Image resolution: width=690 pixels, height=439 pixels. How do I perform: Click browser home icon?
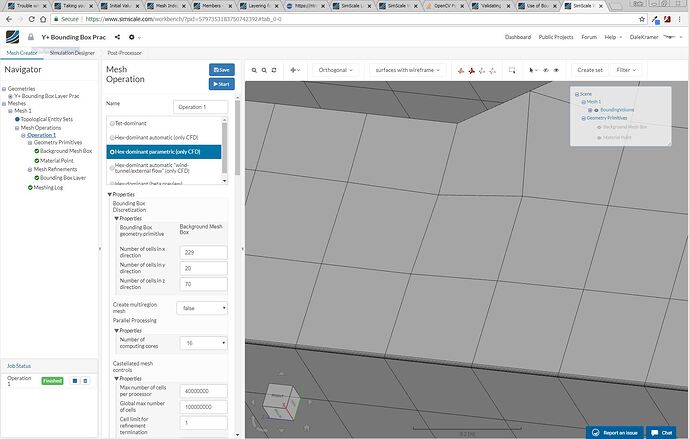tap(43, 19)
